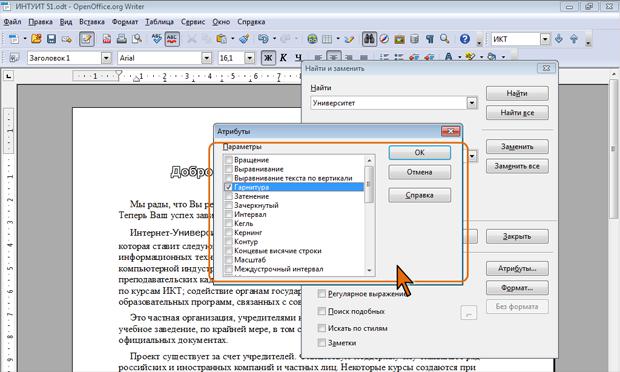Open OpenOffice Help question icon

[x=465, y=39]
